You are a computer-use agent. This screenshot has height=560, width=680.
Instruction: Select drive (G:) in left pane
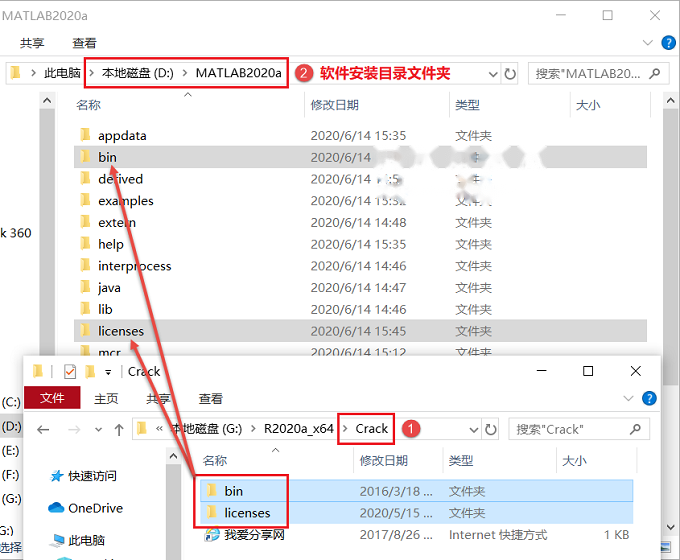click(11, 498)
